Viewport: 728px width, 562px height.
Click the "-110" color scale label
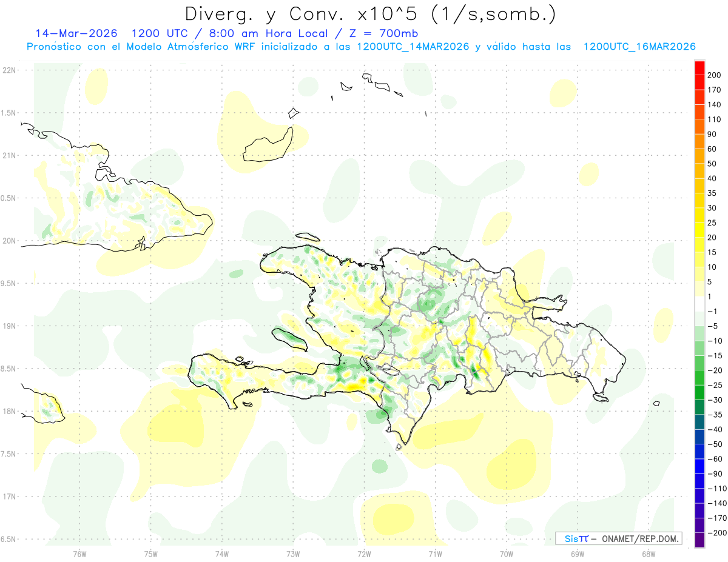716,489
